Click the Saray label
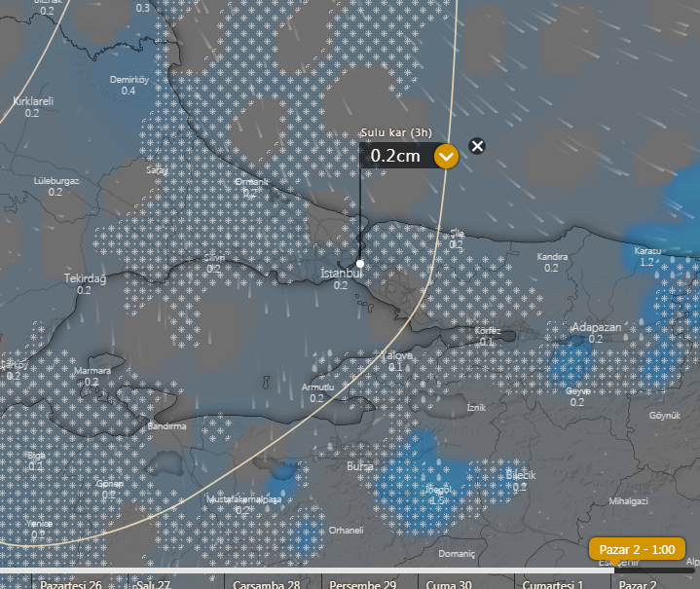 coord(157,170)
